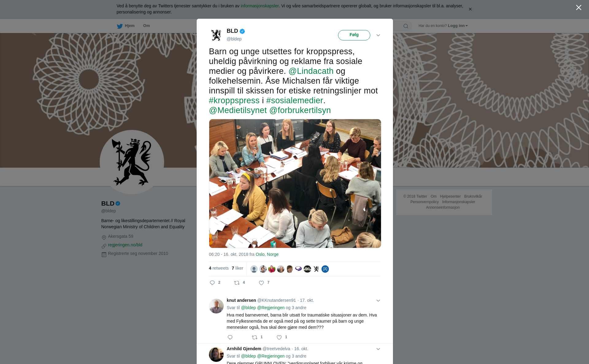Follow BLD with the Følg button
Screen dimensions: 589x364
pyautogui.click(x=354, y=35)
